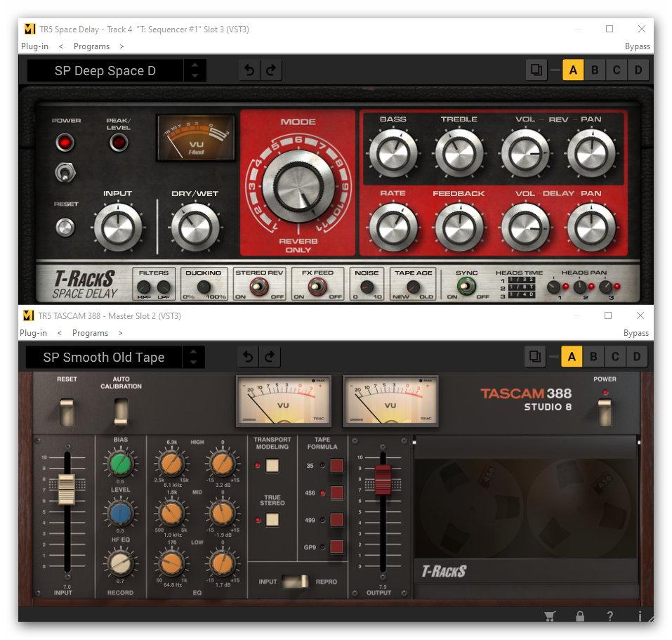
Task: Click the BASS knob
Action: click(x=393, y=153)
